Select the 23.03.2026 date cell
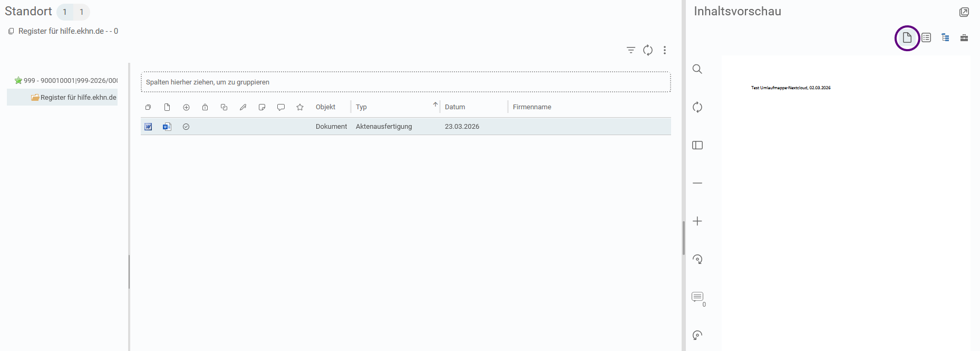The image size is (980, 351). [x=462, y=127]
